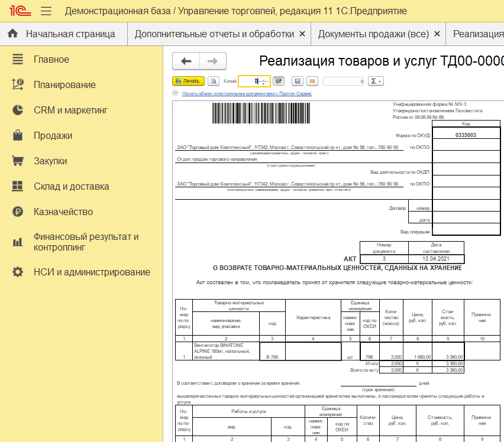Close the Документы продажи (все) tab
The height and width of the screenshot is (442, 504).
pyautogui.click(x=437, y=34)
